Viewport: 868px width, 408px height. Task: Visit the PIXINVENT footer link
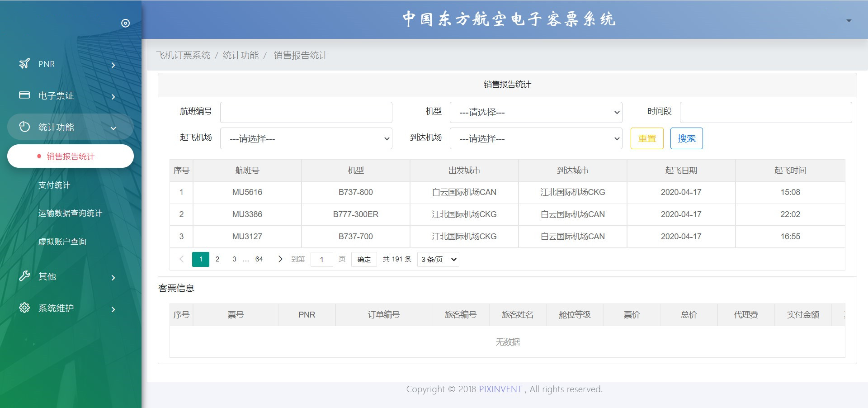pyautogui.click(x=500, y=389)
